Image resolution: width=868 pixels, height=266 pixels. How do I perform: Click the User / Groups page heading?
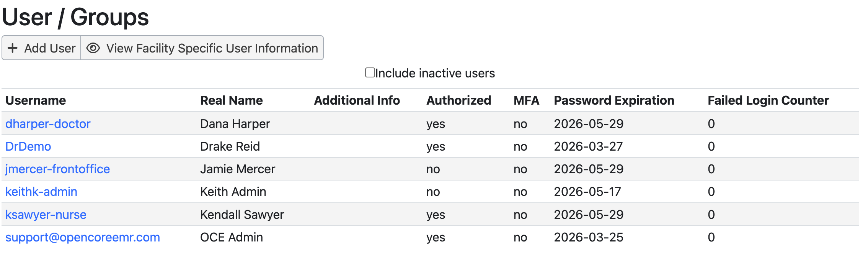pyautogui.click(x=75, y=17)
